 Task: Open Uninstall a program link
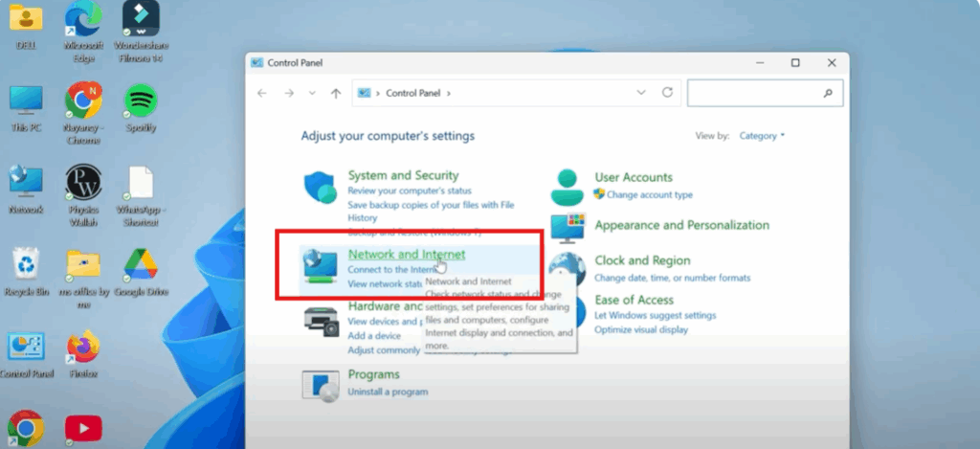click(386, 393)
